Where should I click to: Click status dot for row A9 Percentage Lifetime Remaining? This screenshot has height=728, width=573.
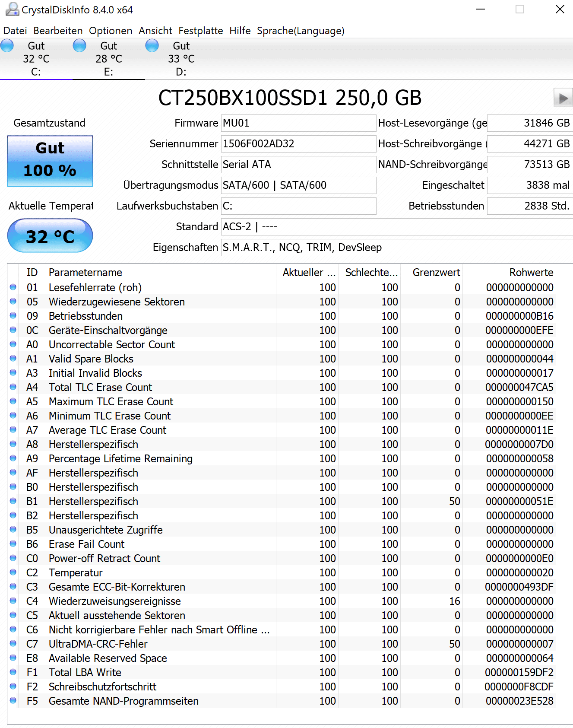(x=13, y=458)
